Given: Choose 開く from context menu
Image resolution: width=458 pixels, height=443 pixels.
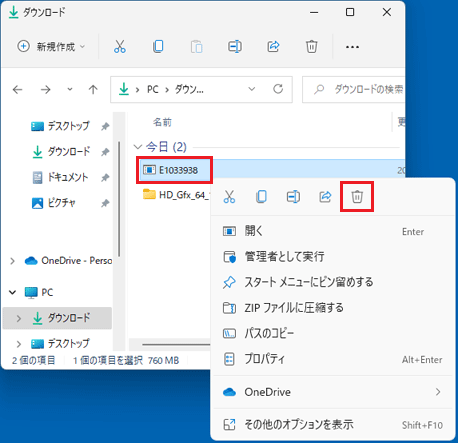Looking at the screenshot, I should (x=333, y=231).
